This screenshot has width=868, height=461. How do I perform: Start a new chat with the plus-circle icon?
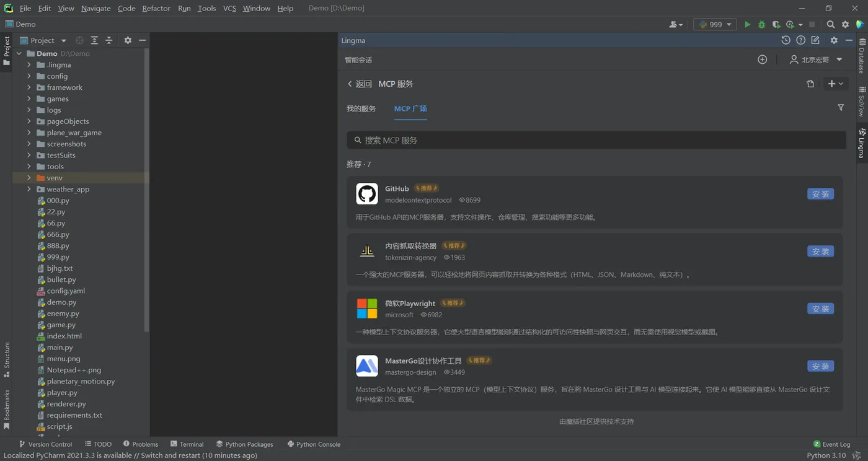pos(763,59)
